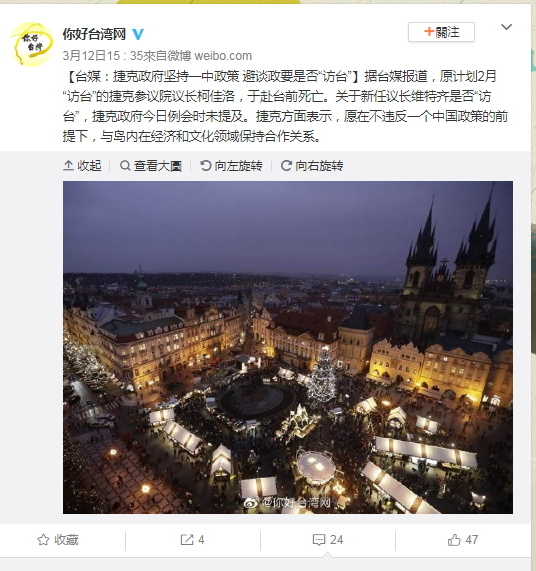Click the Prague night market photo
The height and width of the screenshot is (571, 536).
(288, 347)
